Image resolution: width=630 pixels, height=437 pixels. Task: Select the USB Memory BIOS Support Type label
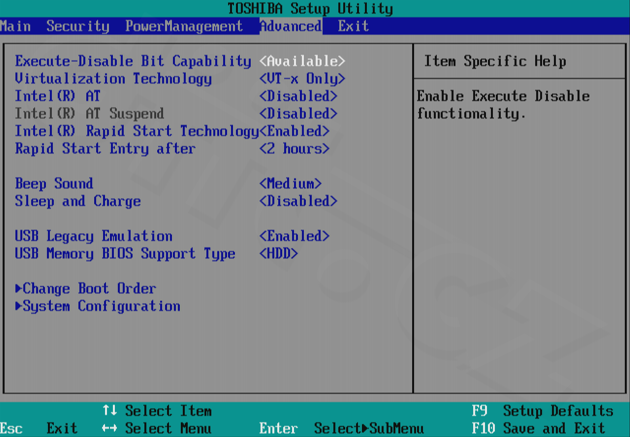click(x=125, y=253)
